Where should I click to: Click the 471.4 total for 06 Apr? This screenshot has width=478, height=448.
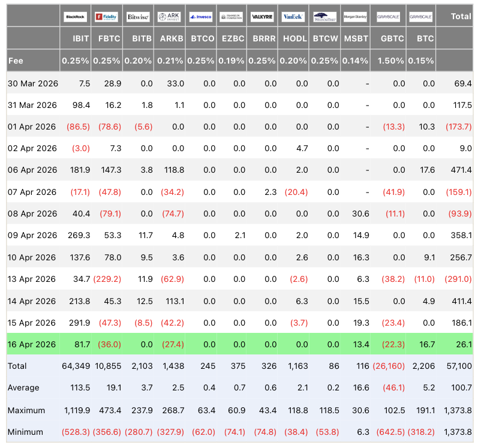coord(461,170)
